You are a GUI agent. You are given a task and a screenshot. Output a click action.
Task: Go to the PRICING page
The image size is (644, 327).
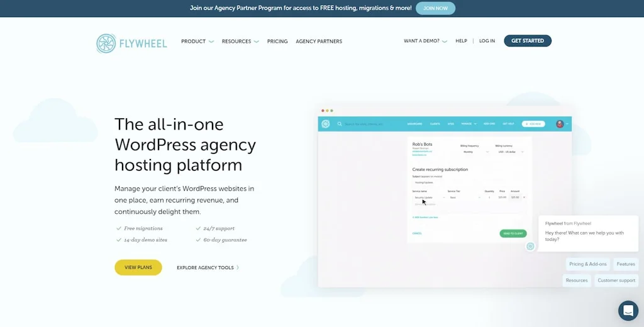point(277,41)
